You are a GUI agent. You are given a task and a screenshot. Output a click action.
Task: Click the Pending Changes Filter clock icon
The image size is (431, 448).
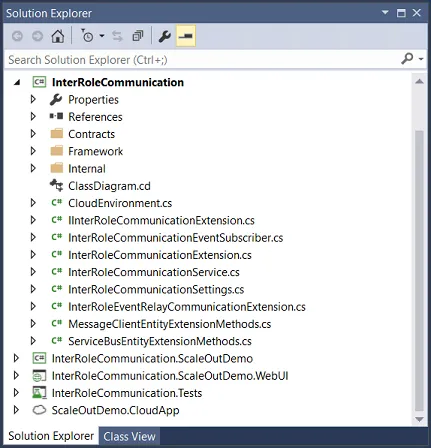(87, 36)
